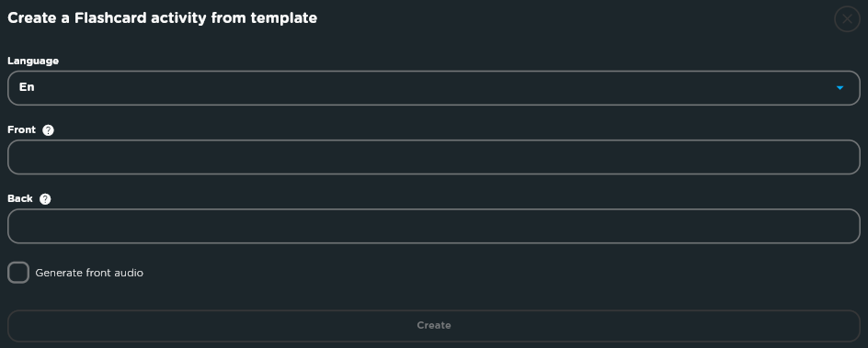Close the Create Flashcard dialog
Screen dimensions: 868x348
pyautogui.click(x=847, y=18)
